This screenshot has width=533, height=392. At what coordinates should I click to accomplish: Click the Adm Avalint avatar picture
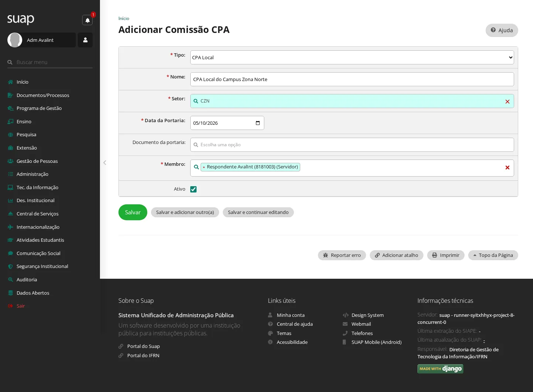[15, 40]
